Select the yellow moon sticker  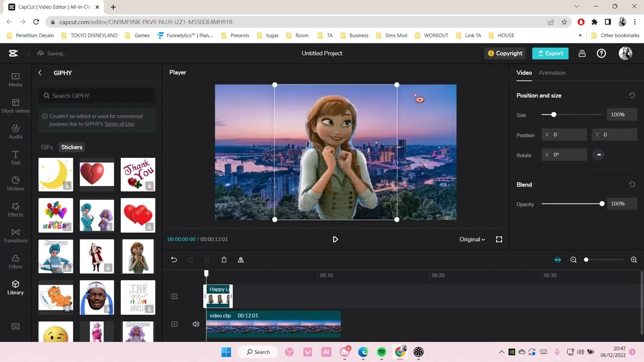coord(56,174)
